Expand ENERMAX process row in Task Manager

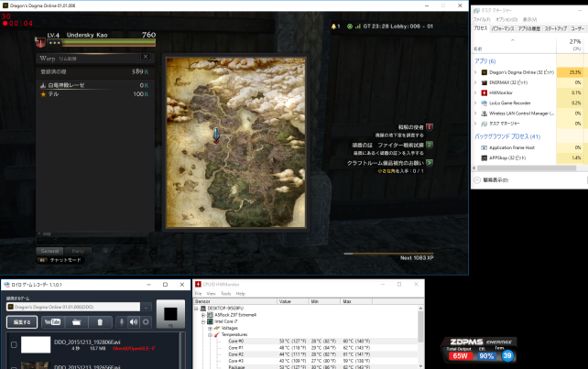point(475,82)
